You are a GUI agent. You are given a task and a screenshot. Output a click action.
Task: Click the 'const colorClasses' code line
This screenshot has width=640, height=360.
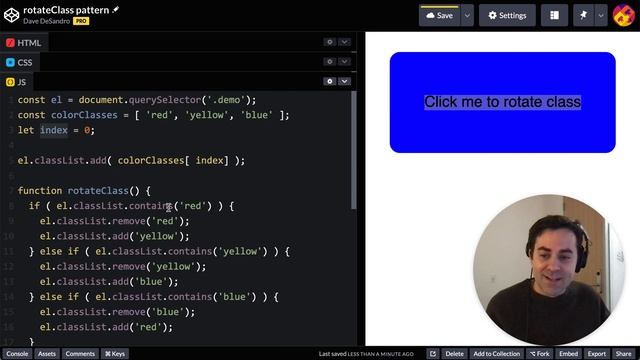click(153, 115)
